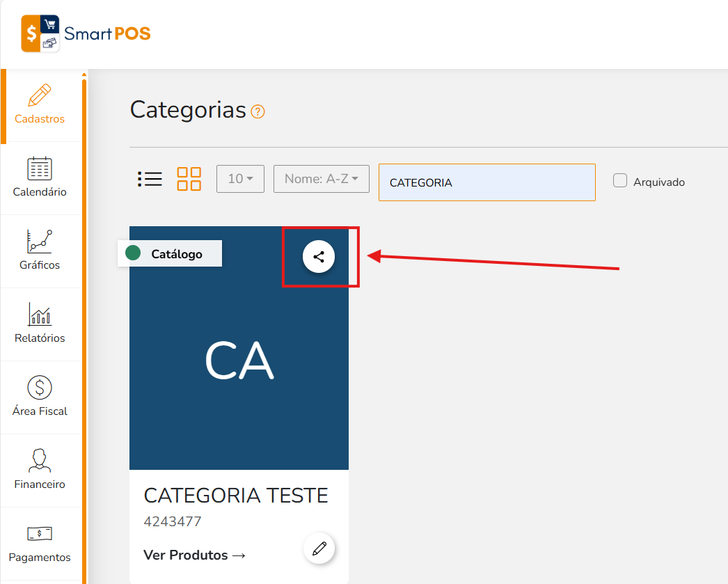Click the CATEGORIA search field
728x584 pixels.
tap(487, 182)
